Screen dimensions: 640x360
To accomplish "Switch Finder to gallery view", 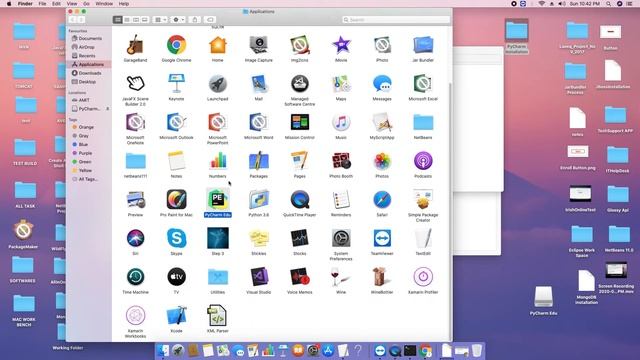I will point(145,20).
